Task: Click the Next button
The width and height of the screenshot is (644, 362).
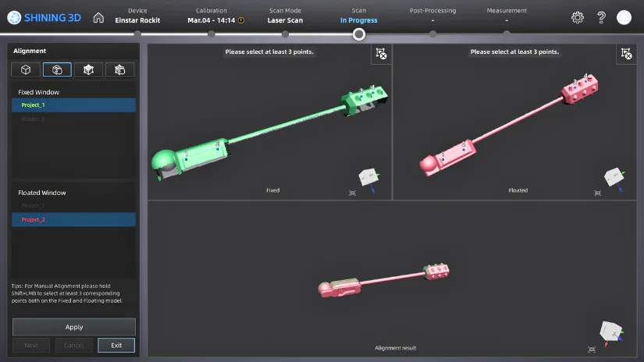Action: (x=30, y=345)
